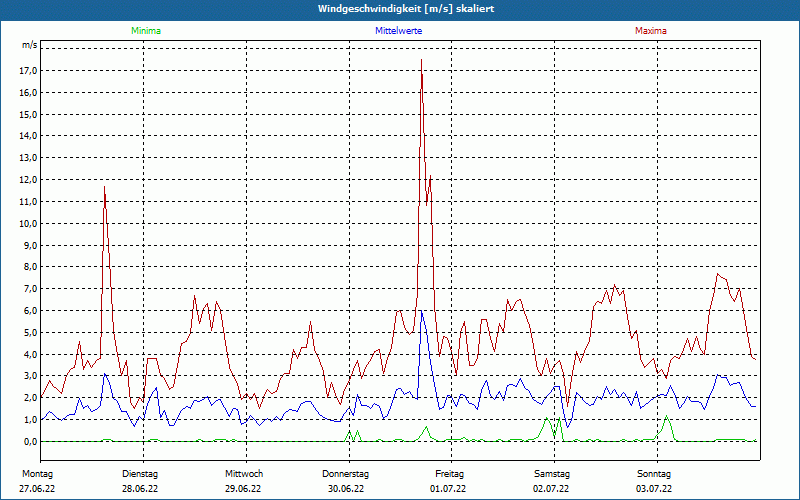Click the 0,0 y-axis value
The width and height of the screenshot is (800, 500).
[31, 442]
